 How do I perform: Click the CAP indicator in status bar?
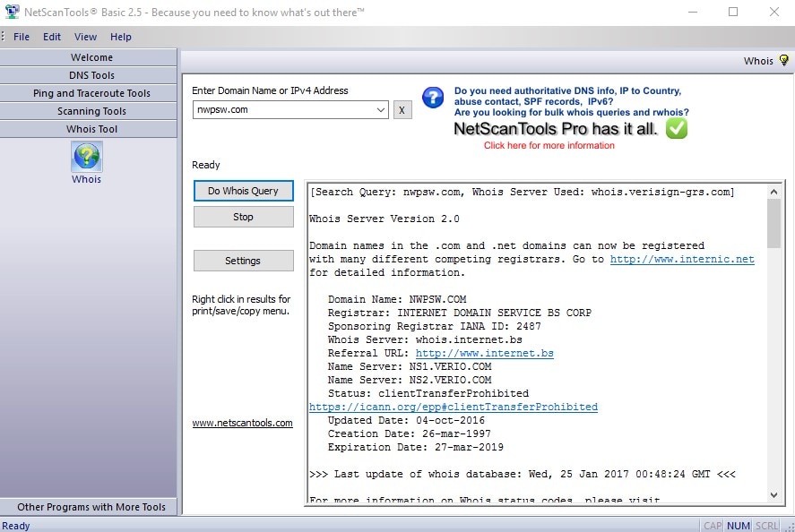pos(713,526)
